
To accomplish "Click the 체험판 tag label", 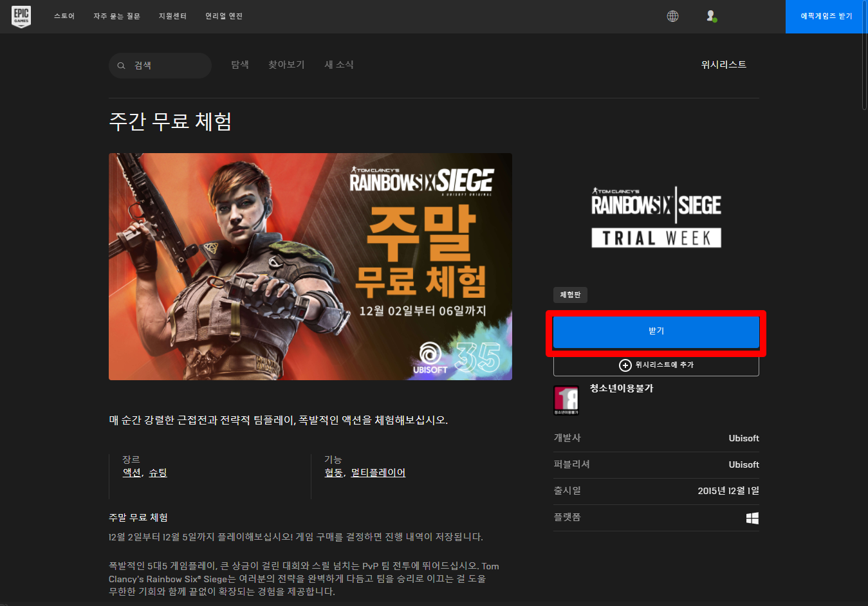I will click(570, 295).
